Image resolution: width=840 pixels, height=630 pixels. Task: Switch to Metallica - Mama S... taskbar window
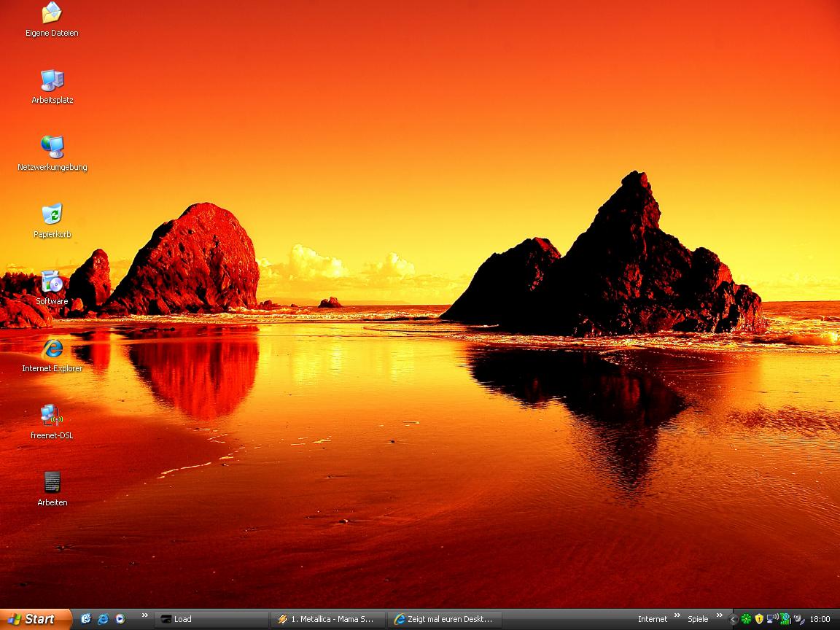coord(328,619)
